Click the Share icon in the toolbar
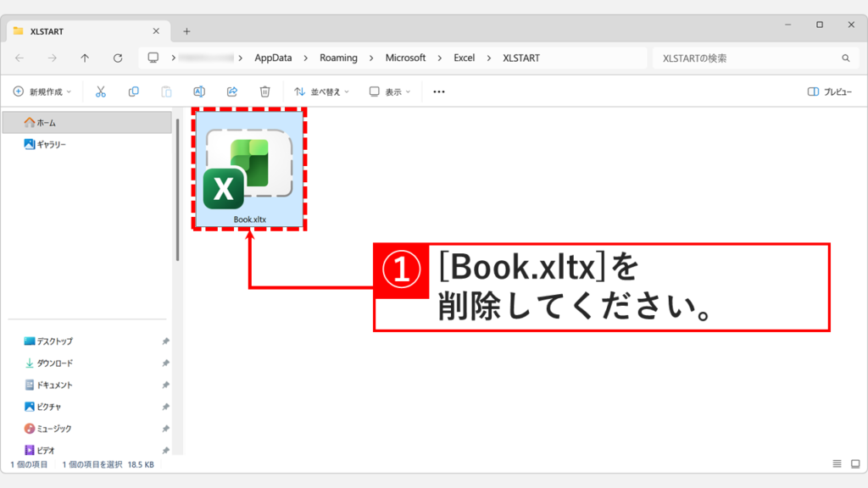This screenshot has width=868, height=488. click(x=231, y=91)
